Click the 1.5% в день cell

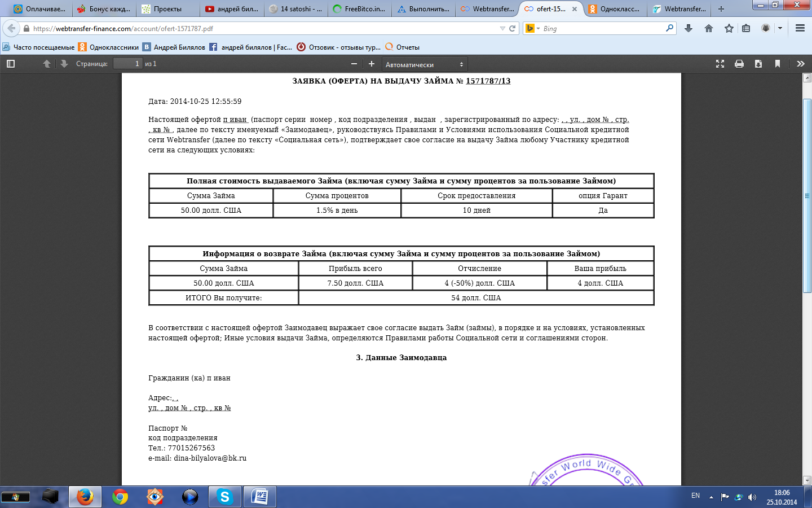point(337,211)
